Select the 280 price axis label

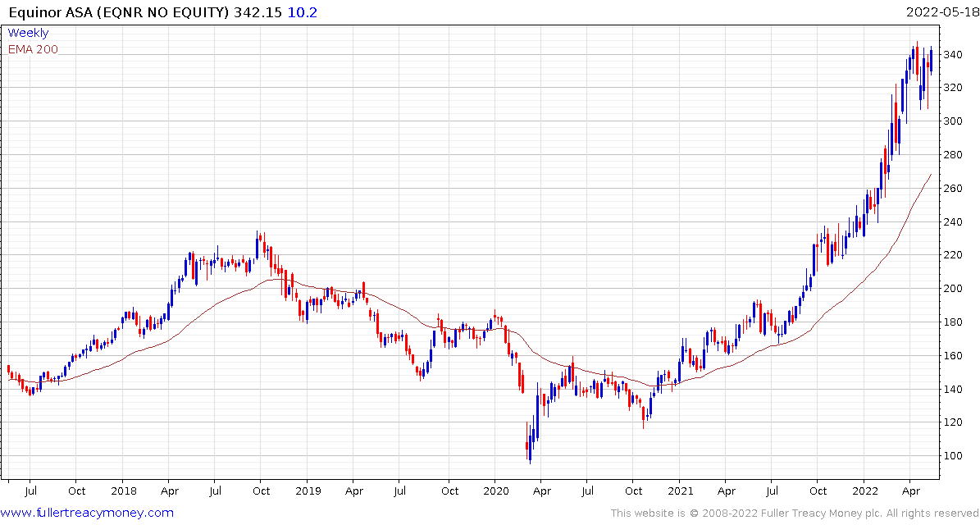click(x=953, y=155)
